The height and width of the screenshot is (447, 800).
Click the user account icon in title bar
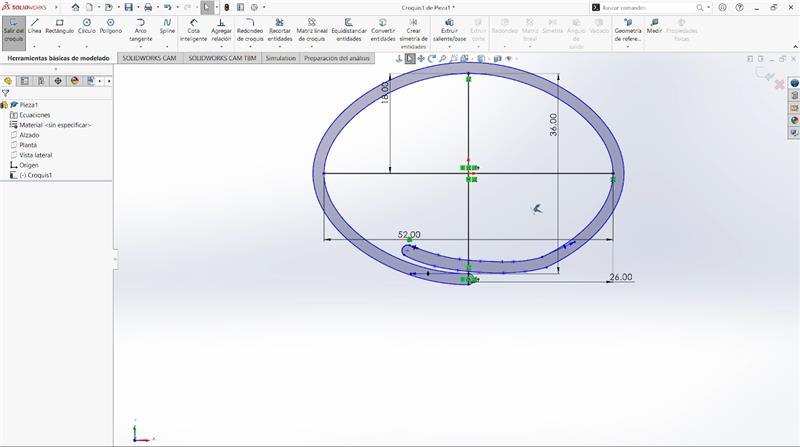click(722, 8)
